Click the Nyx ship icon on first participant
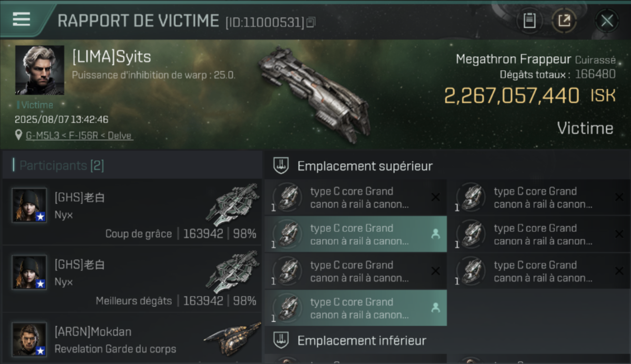Viewport: 631px width, 364px height. pos(232,205)
